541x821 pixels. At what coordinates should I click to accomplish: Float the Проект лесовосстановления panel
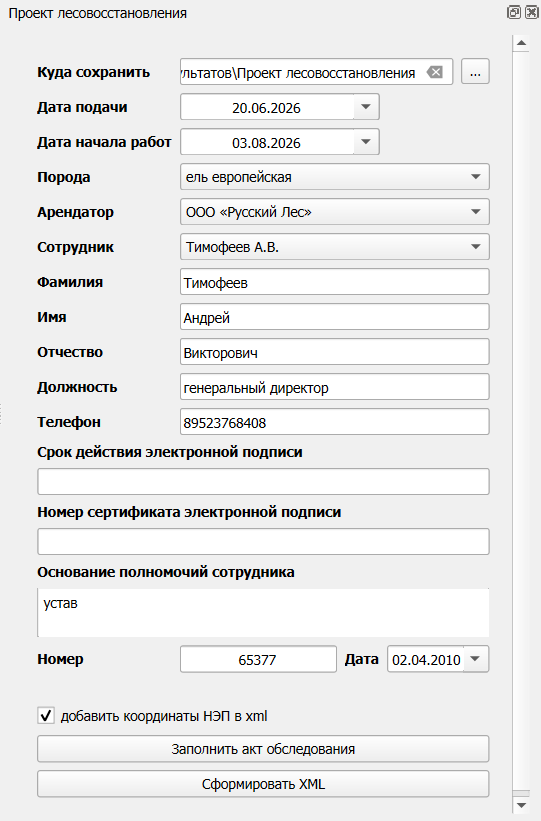pos(514,13)
